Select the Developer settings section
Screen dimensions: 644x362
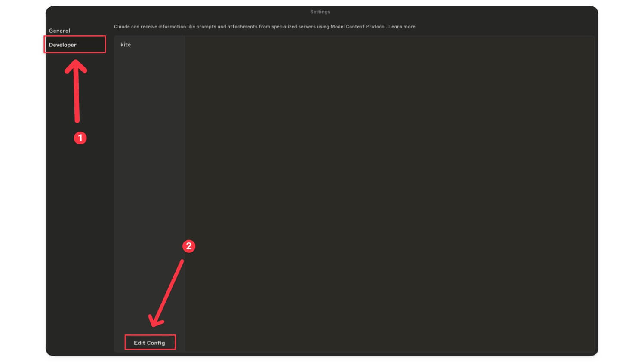75,45
